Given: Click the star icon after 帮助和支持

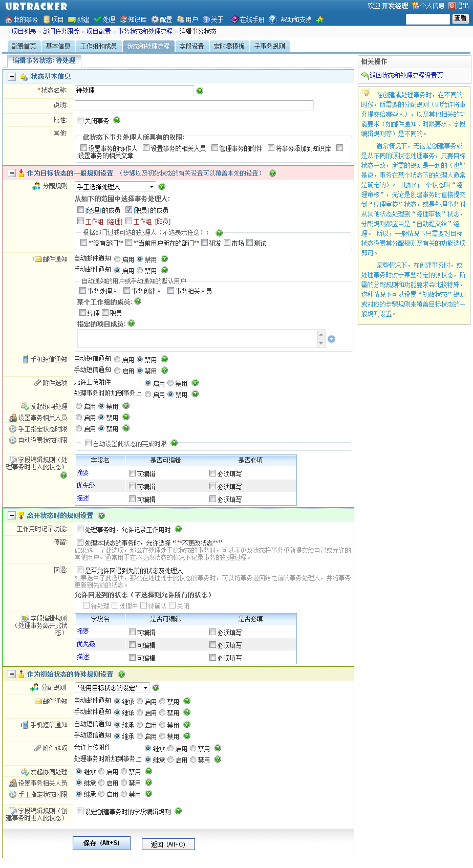Looking at the screenshot, I should coord(320,19).
